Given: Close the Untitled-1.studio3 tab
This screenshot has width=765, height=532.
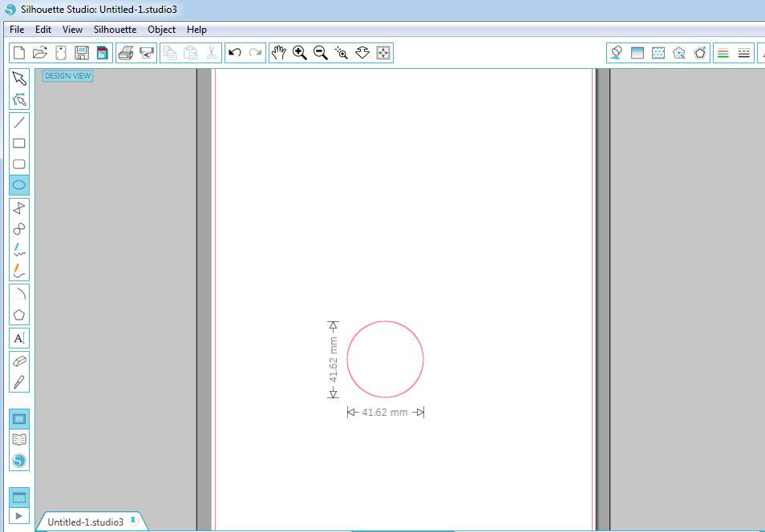Looking at the screenshot, I should 132,520.
